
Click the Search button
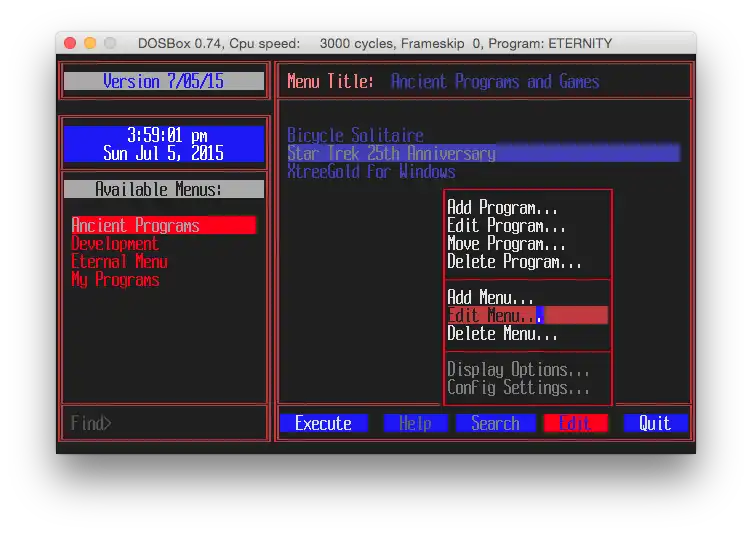[495, 423]
